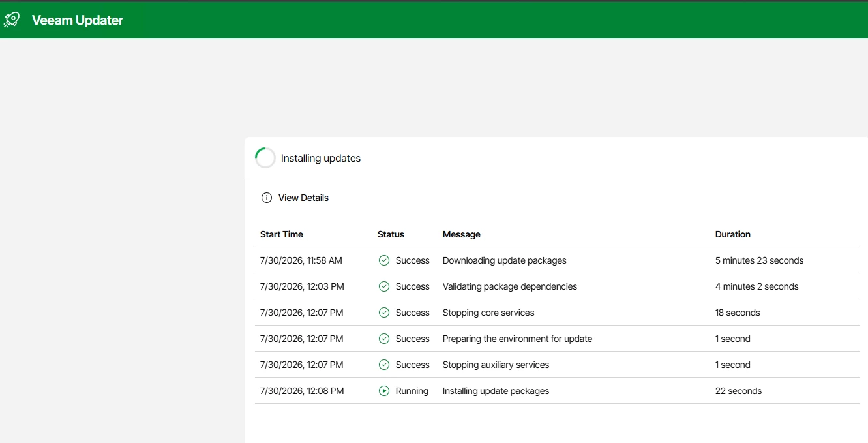This screenshot has width=868, height=443.
Task: Click success checkmark for Stopping auxiliary services
Action: pyautogui.click(x=384, y=365)
